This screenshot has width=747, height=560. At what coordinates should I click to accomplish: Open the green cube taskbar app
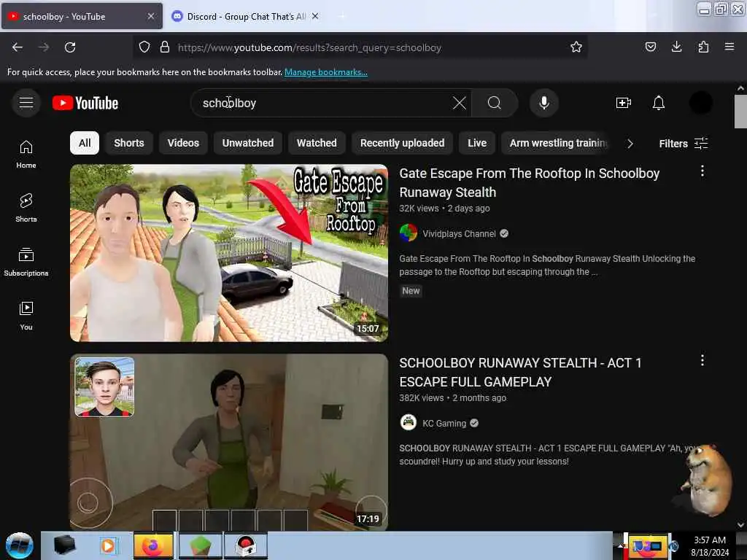coord(201,545)
